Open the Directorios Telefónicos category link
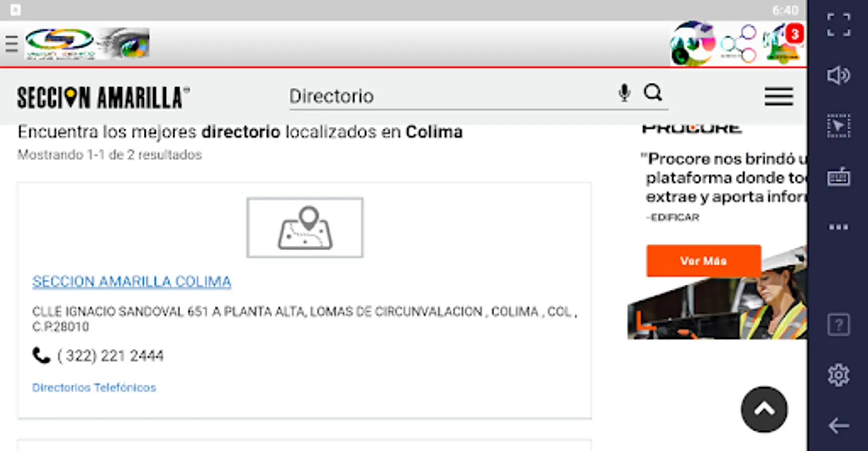 point(94,387)
